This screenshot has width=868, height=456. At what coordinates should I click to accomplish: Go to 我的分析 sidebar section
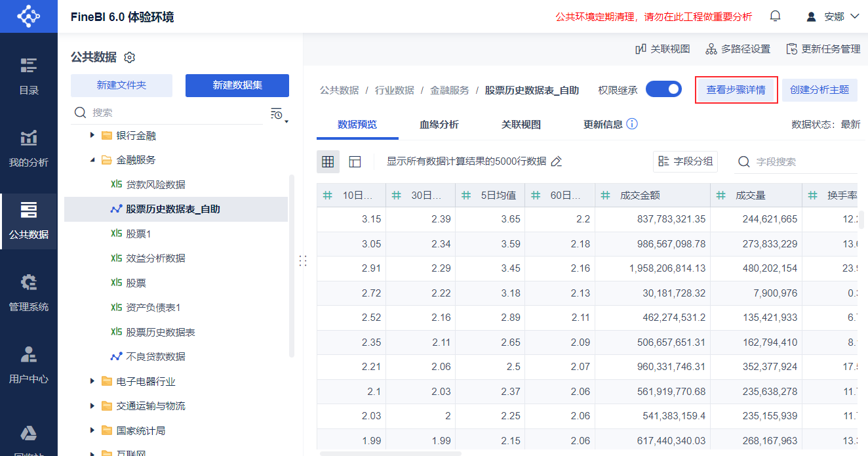pos(28,149)
